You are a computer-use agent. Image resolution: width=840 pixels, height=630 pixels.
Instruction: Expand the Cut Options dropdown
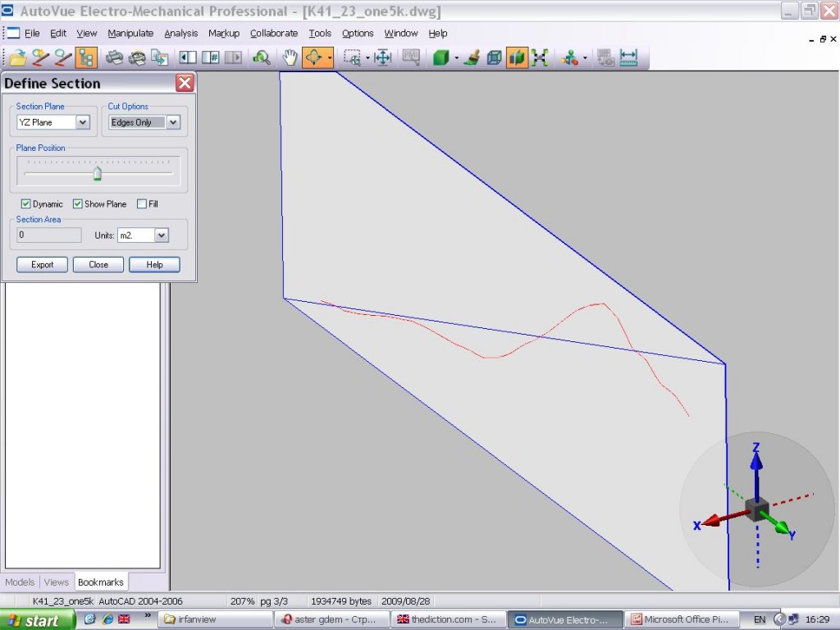172,122
